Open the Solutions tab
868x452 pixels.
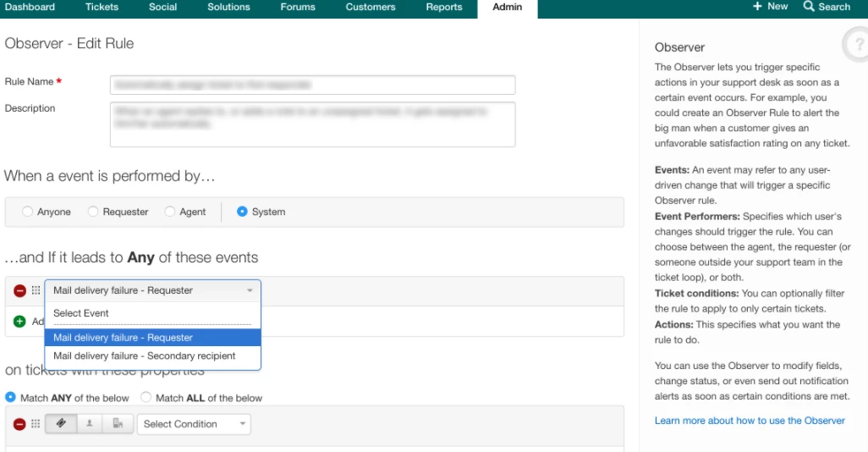(228, 8)
